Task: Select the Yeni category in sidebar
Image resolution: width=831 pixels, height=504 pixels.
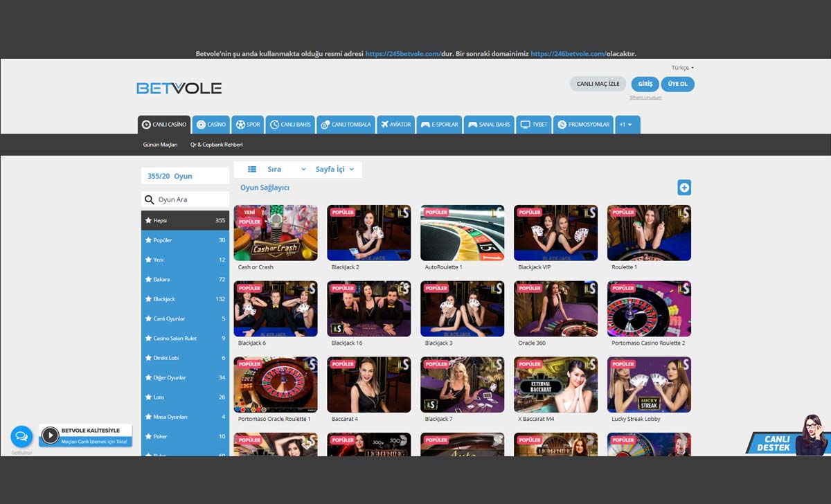Action: point(185,260)
